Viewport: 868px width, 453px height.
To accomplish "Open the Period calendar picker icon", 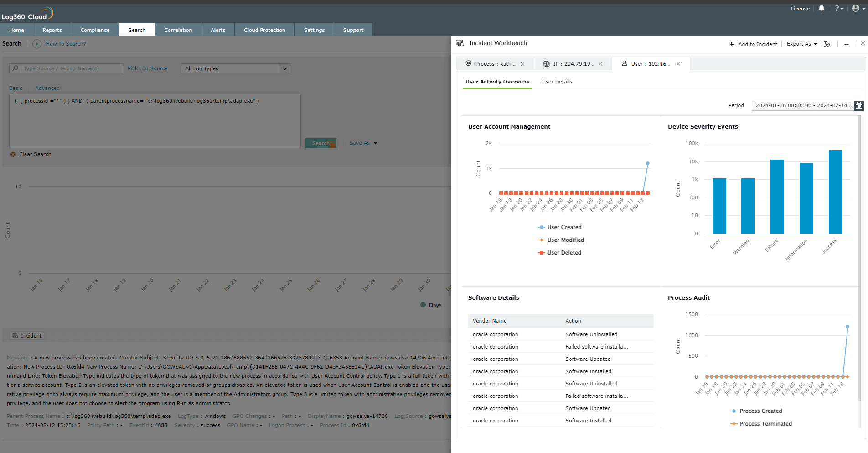I will coord(859,105).
